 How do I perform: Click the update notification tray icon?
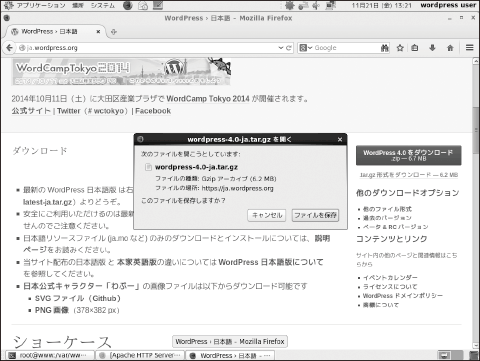tap(290, 5)
